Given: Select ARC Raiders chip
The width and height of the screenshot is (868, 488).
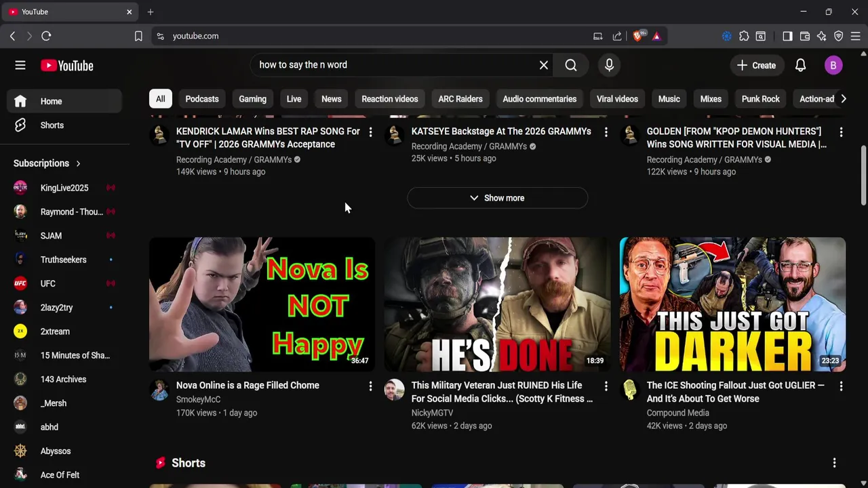Looking at the screenshot, I should click(x=460, y=99).
